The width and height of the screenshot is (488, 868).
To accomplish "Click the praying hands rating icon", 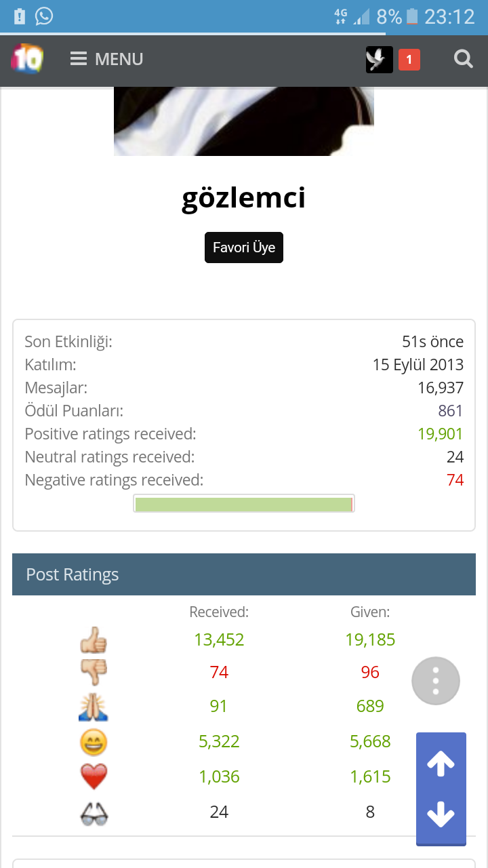I will point(94,707).
